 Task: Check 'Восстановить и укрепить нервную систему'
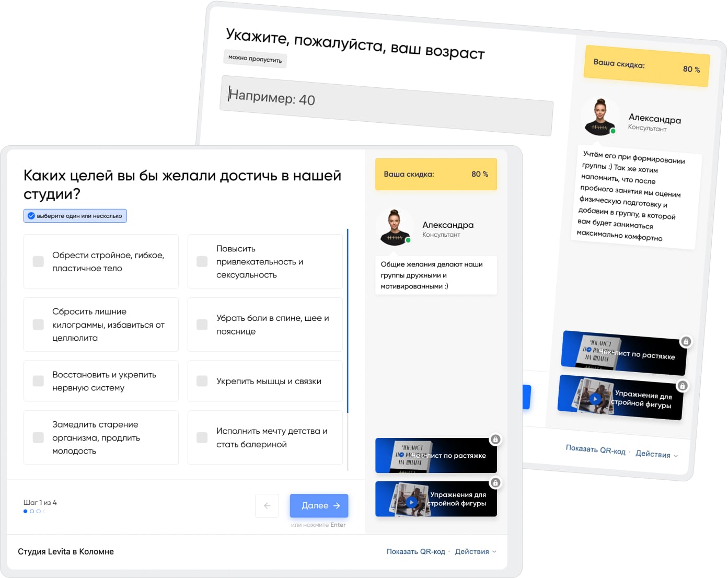(38, 381)
